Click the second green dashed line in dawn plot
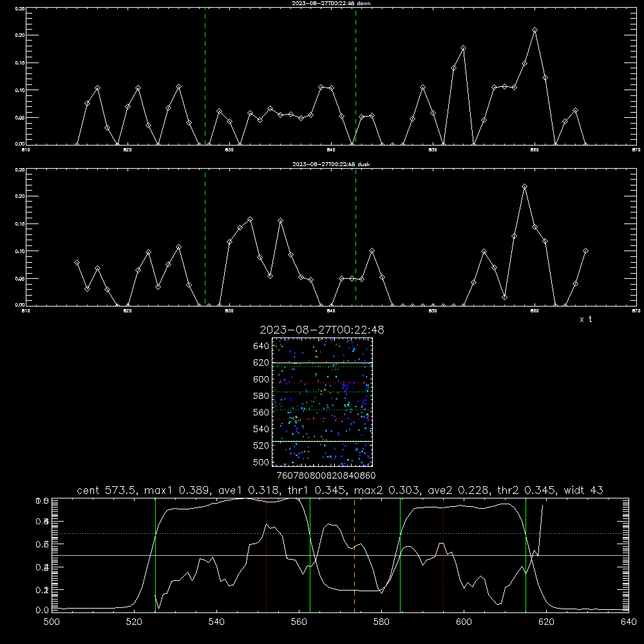 355,76
